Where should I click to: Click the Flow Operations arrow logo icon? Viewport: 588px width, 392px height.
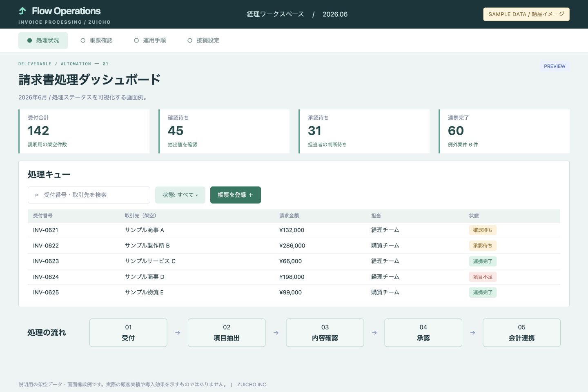click(22, 11)
